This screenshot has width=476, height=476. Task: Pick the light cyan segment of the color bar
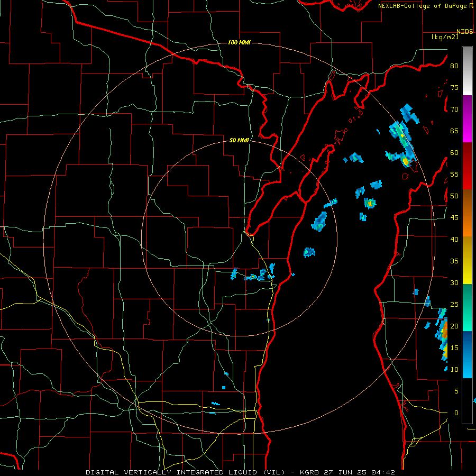467,369
